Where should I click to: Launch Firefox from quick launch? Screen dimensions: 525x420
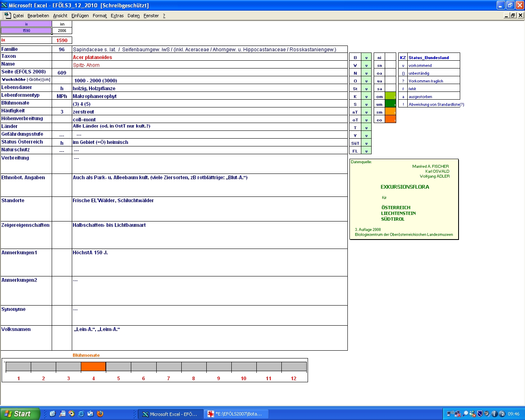(100, 414)
